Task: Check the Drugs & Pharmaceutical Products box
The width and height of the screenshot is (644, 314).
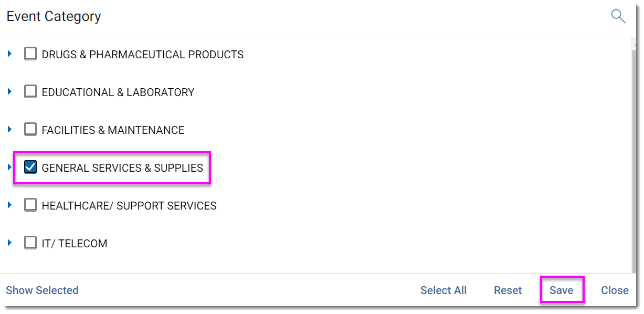Action: pos(30,54)
